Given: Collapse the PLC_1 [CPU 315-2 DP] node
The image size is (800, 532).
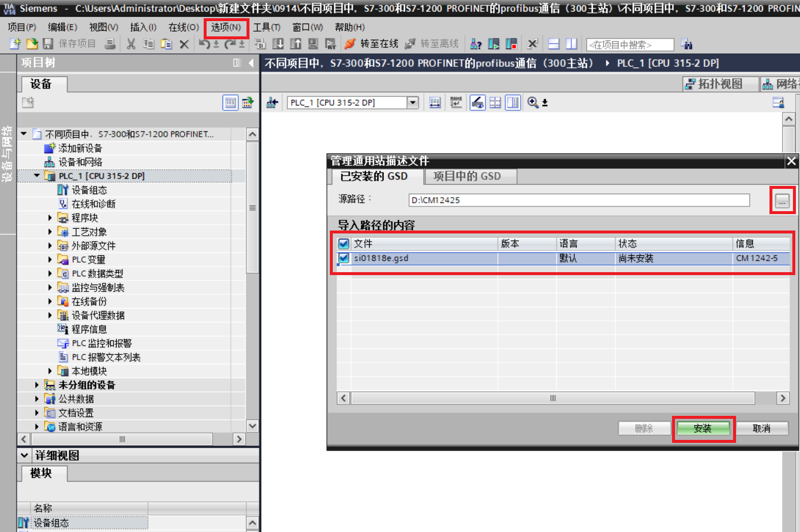Looking at the screenshot, I should 37,175.
